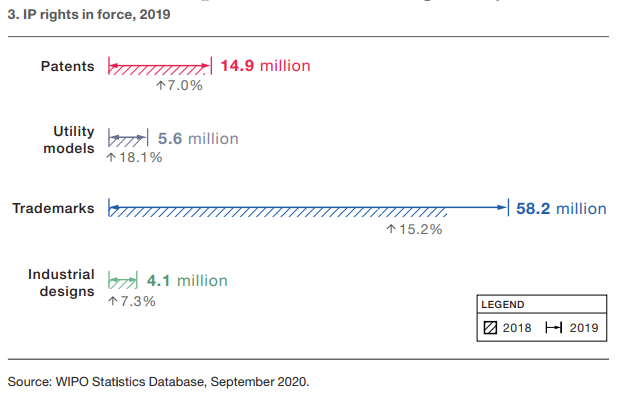Click the up arrow beside 7.3%

[111, 301]
